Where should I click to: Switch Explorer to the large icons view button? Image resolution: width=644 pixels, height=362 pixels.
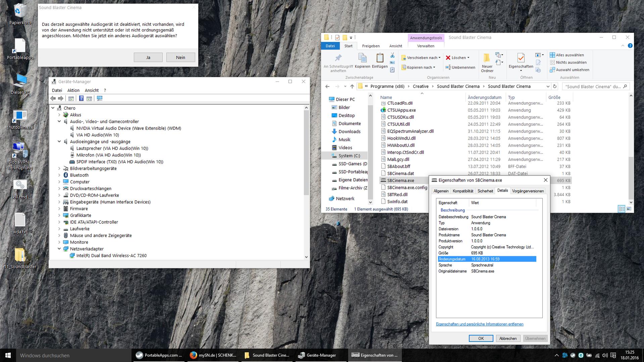(629, 209)
